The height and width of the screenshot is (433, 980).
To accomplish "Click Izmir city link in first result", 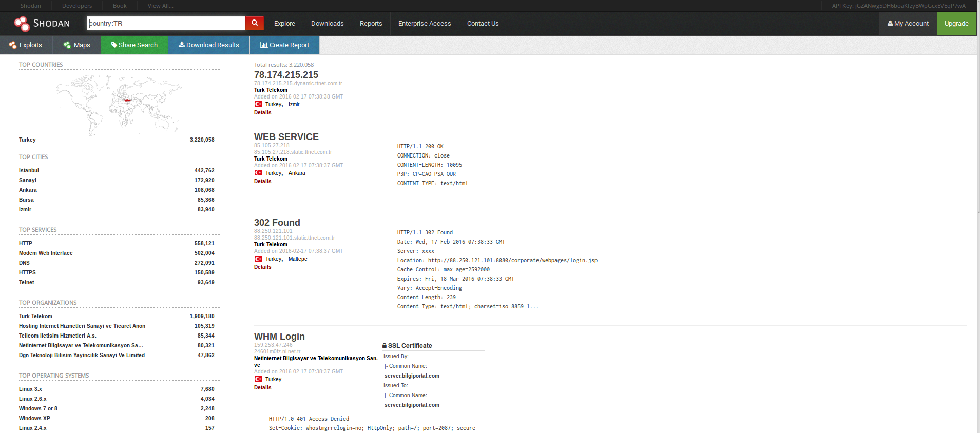I will click(294, 105).
